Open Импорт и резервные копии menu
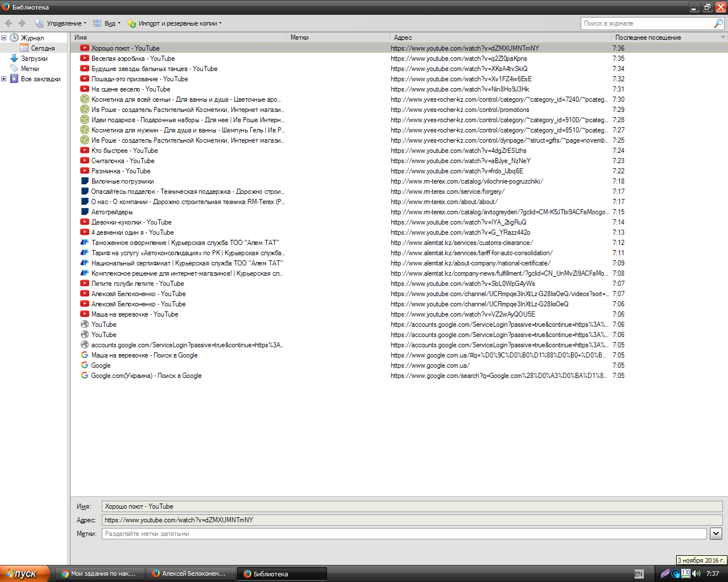This screenshot has width=728, height=582. click(174, 23)
